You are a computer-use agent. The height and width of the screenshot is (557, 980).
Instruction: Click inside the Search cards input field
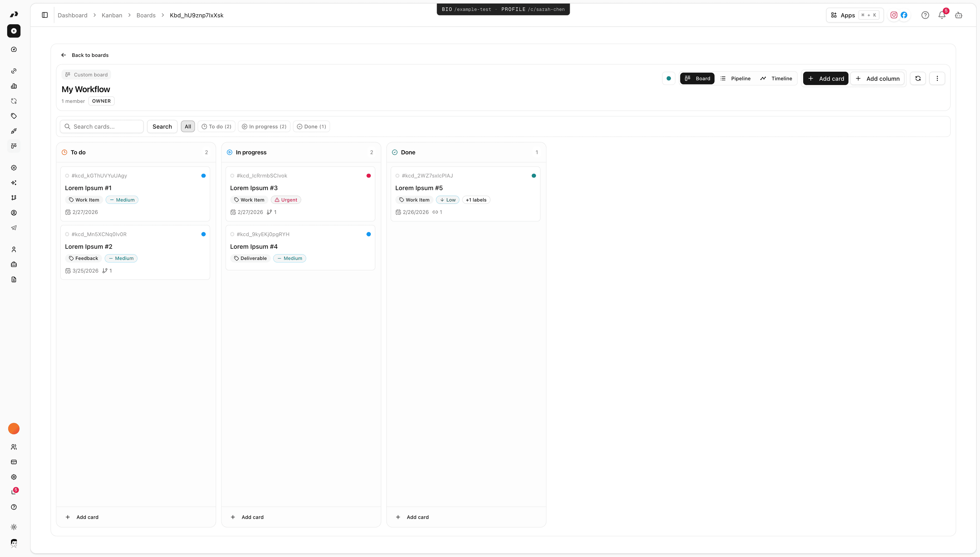[x=102, y=126]
